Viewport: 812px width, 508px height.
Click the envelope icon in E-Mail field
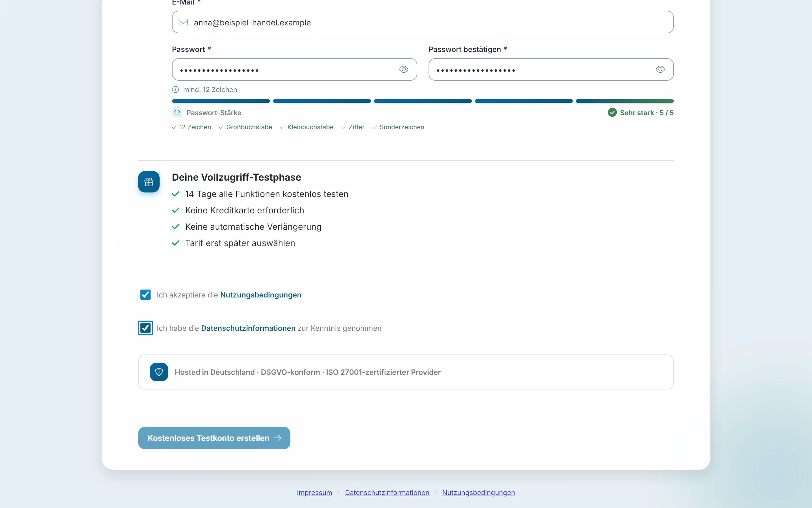tap(183, 22)
